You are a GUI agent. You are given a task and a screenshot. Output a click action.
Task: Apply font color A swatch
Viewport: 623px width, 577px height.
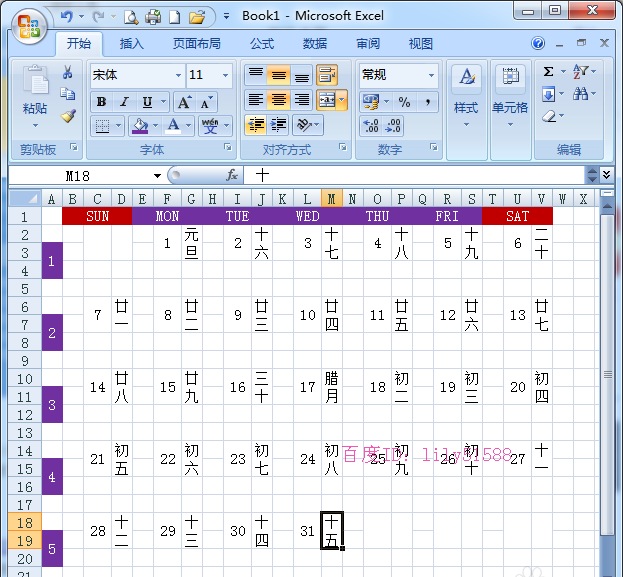point(173,126)
